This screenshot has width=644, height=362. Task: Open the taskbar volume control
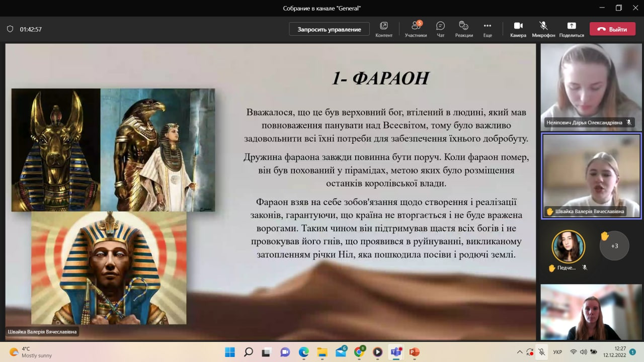tap(583, 352)
